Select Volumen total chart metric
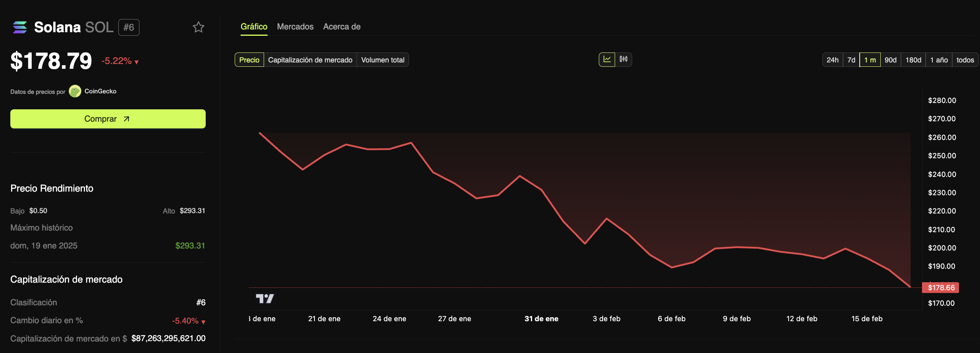This screenshot has height=353, width=980. [x=383, y=60]
